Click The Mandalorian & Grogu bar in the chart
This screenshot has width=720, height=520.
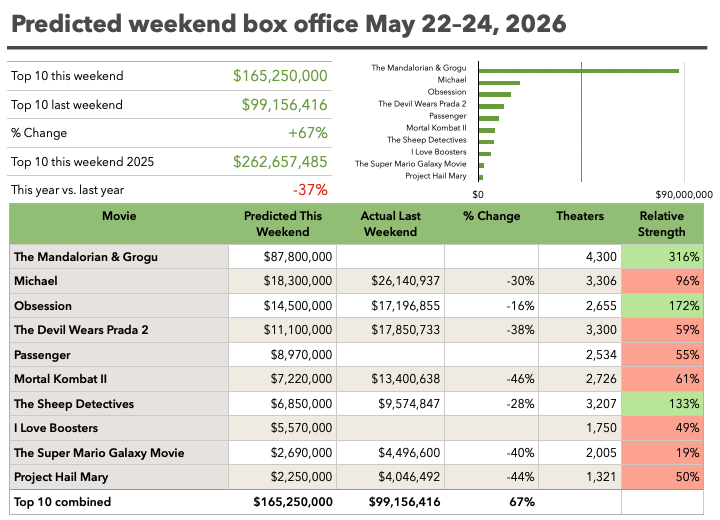pos(579,71)
